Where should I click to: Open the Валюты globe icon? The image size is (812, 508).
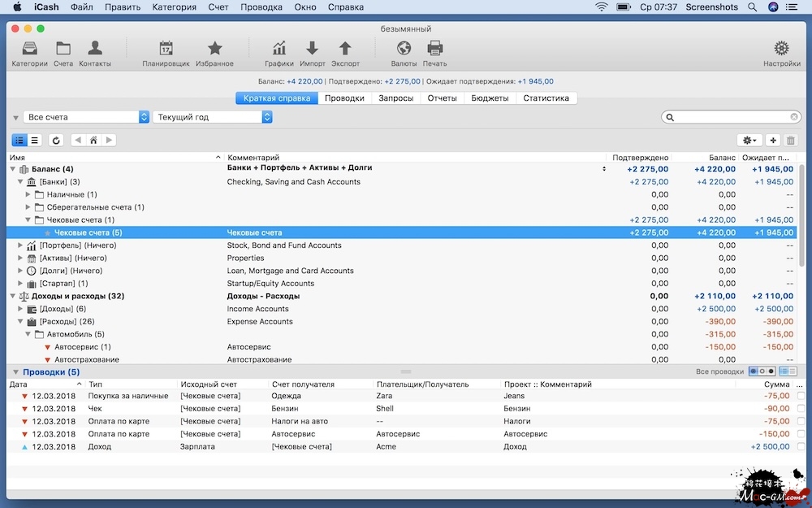[x=404, y=49]
